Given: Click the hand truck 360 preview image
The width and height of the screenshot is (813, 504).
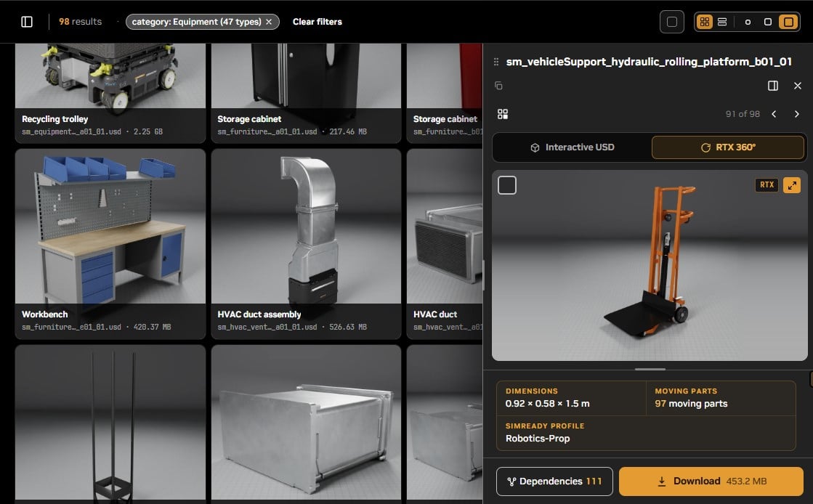Looking at the screenshot, I should (649, 266).
